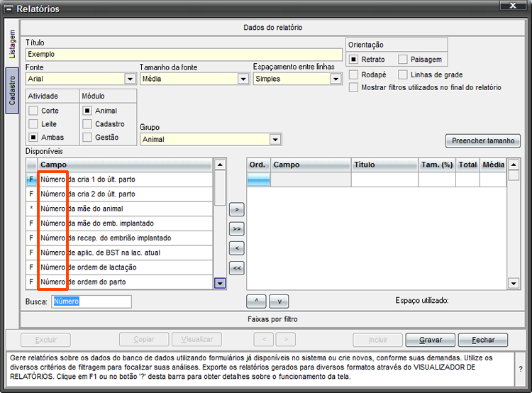Image resolution: width=532 pixels, height=393 pixels.
Task: Click the Copiar button
Action: point(144,339)
